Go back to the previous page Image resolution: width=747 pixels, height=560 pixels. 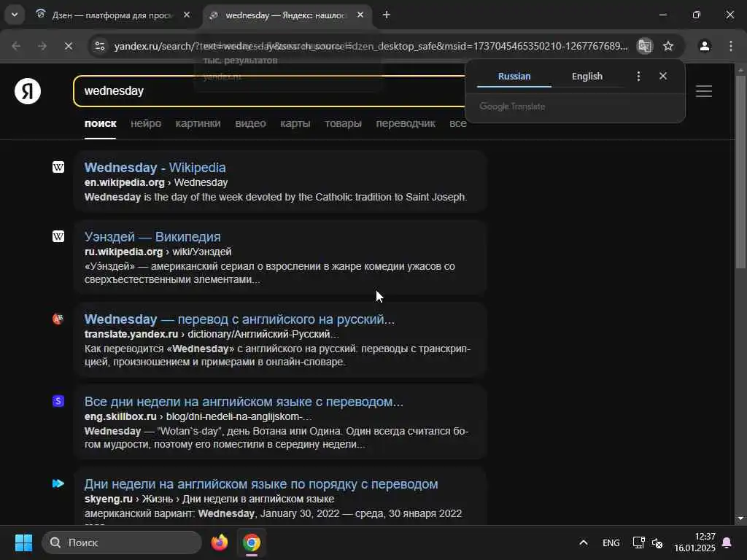(x=16, y=46)
